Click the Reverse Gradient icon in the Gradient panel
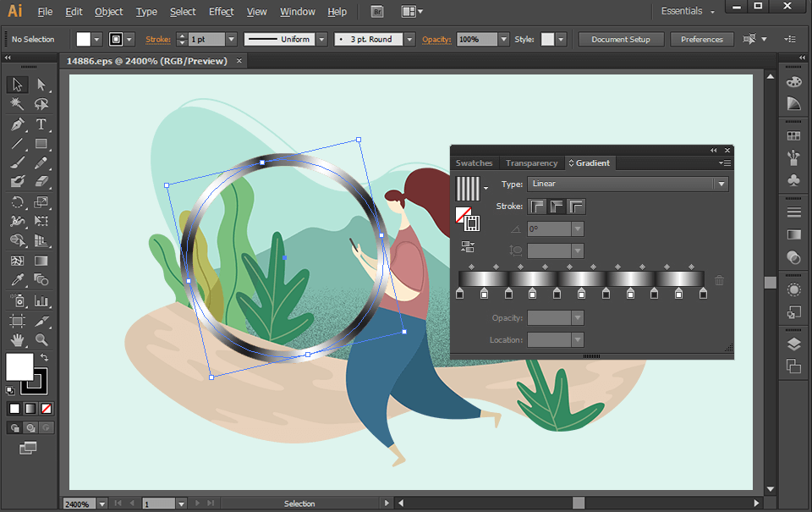The width and height of the screenshot is (812, 512). click(467, 245)
